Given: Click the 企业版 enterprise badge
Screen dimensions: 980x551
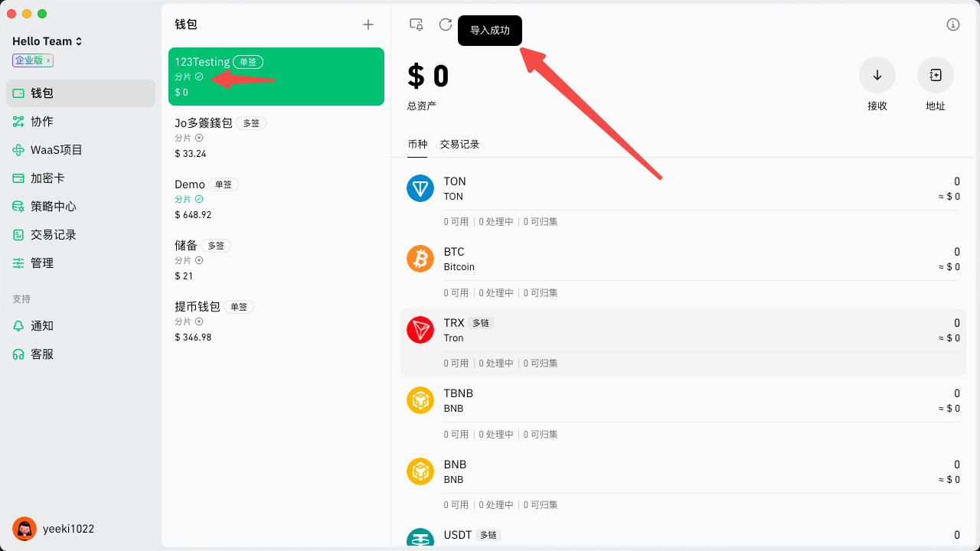Looking at the screenshot, I should pos(33,60).
